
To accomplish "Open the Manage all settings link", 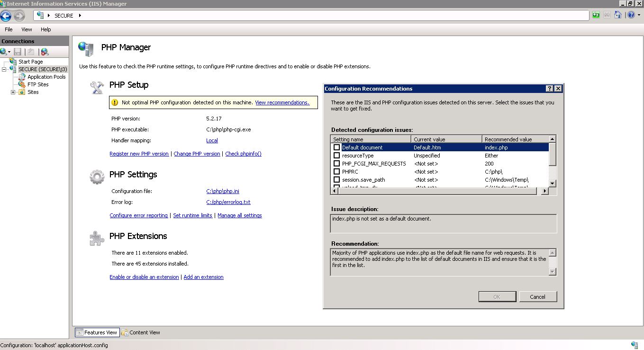I will pyautogui.click(x=239, y=215).
